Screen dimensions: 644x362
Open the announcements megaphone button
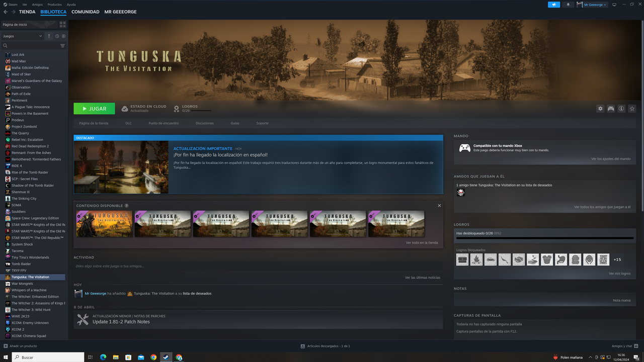point(553,5)
